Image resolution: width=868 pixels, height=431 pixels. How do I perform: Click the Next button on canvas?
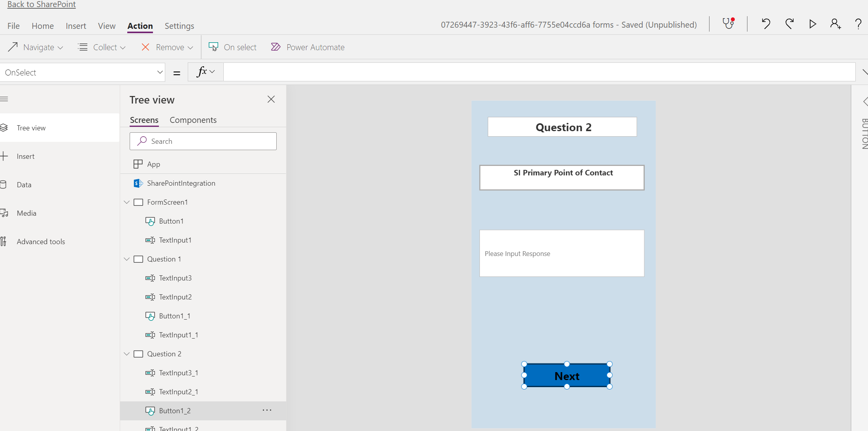pyautogui.click(x=566, y=376)
